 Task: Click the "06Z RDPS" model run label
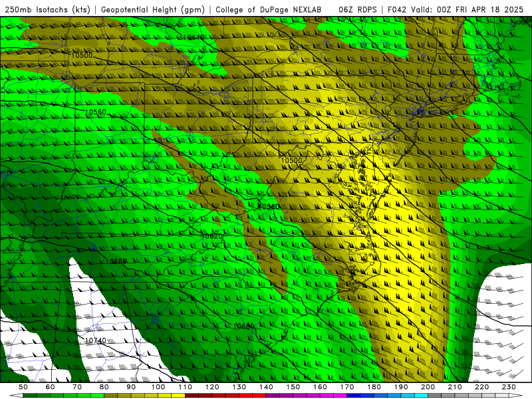coord(358,9)
